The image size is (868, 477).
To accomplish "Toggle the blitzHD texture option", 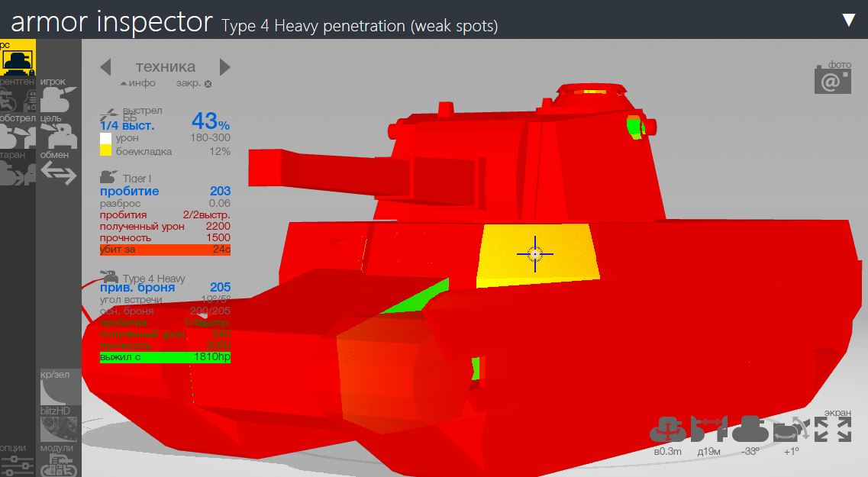I will click(60, 424).
